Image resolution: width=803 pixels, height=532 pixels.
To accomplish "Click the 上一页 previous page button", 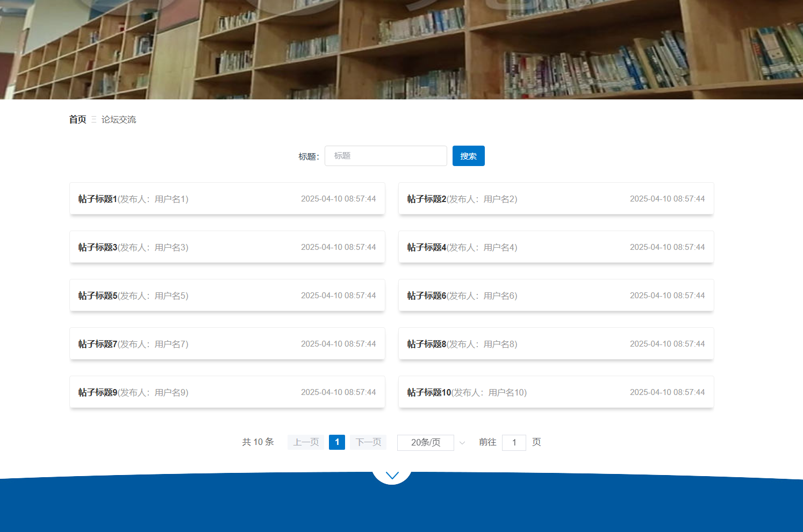I will [306, 442].
